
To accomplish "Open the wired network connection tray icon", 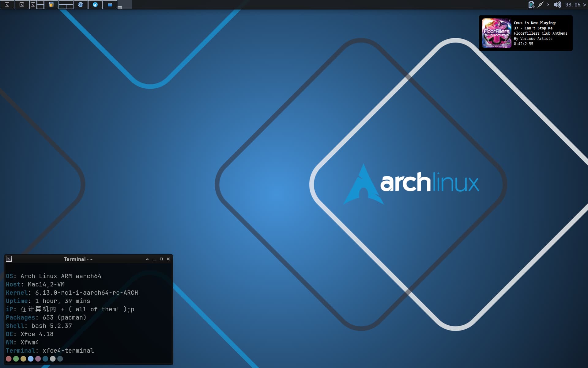I will (541, 5).
